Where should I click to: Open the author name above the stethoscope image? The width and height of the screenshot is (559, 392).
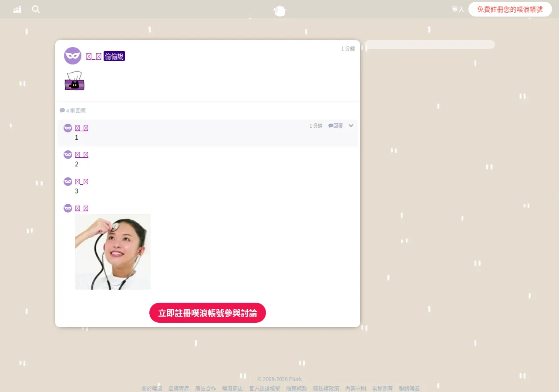81,208
